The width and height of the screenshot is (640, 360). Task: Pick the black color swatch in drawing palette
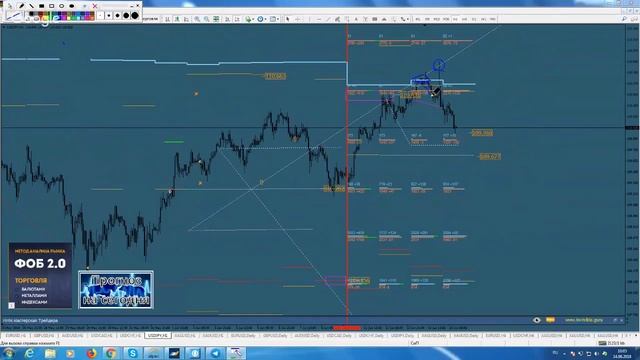coord(31,14)
